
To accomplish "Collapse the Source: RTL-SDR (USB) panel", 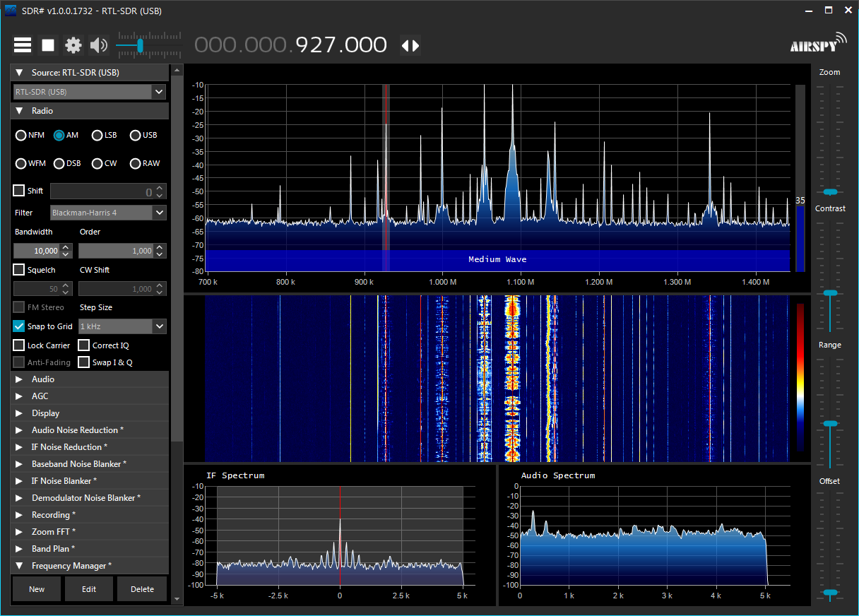I will click(19, 73).
